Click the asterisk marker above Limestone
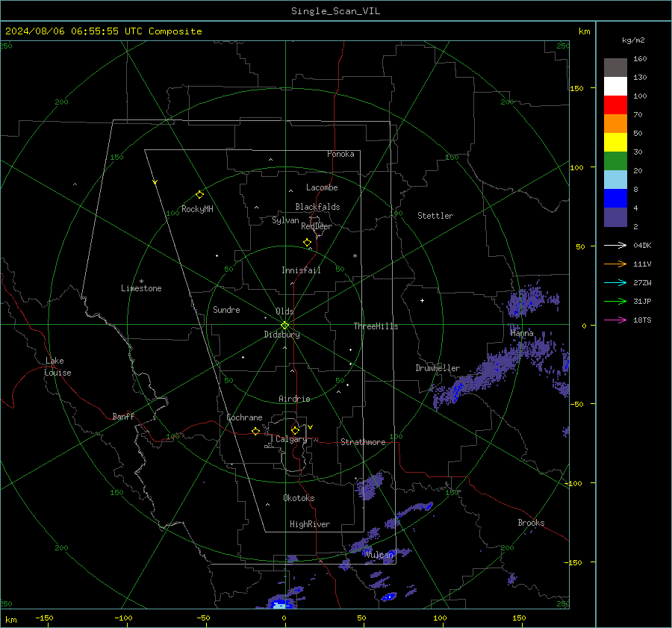This screenshot has width=672, height=628. pos(141,282)
